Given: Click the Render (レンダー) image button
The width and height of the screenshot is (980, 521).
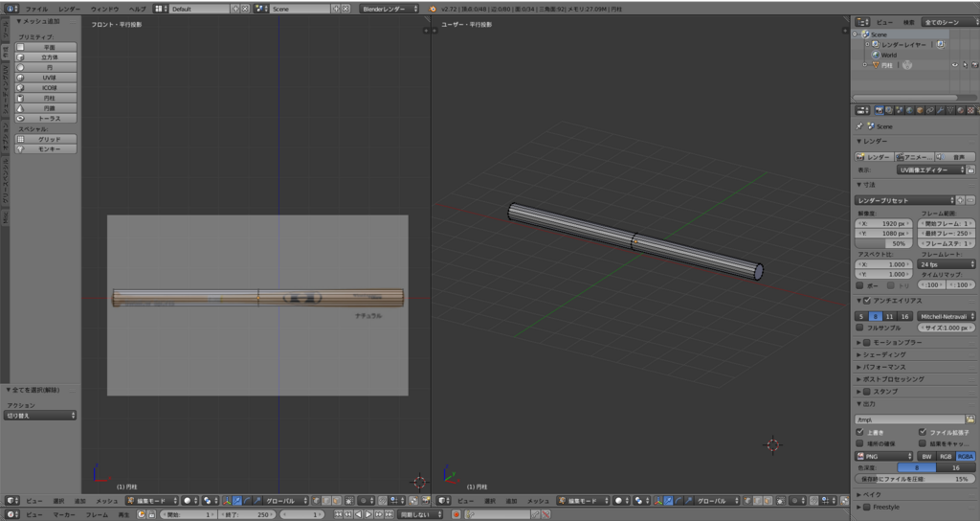Looking at the screenshot, I should 874,157.
